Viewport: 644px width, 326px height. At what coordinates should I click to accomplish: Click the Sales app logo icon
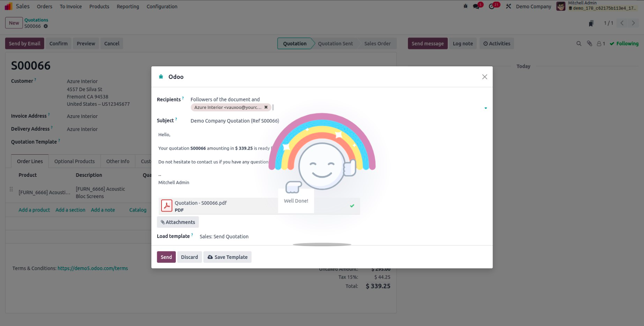point(8,6)
